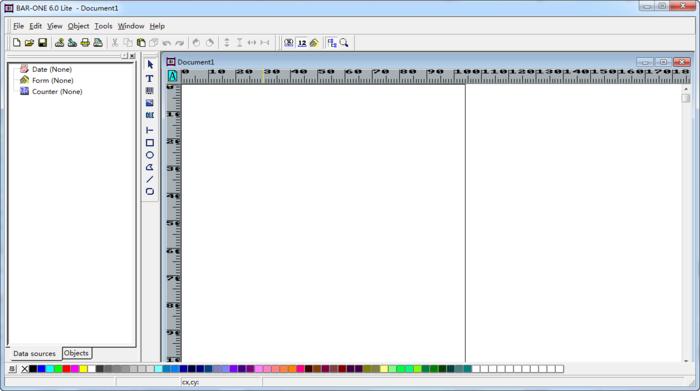Select the diagonal line tool
700x391 pixels.
coord(150,179)
